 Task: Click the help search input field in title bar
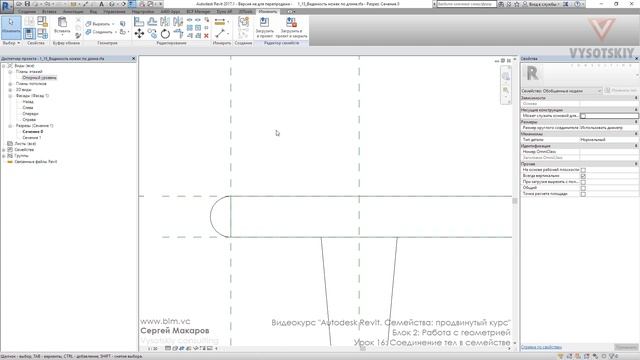point(466,4)
